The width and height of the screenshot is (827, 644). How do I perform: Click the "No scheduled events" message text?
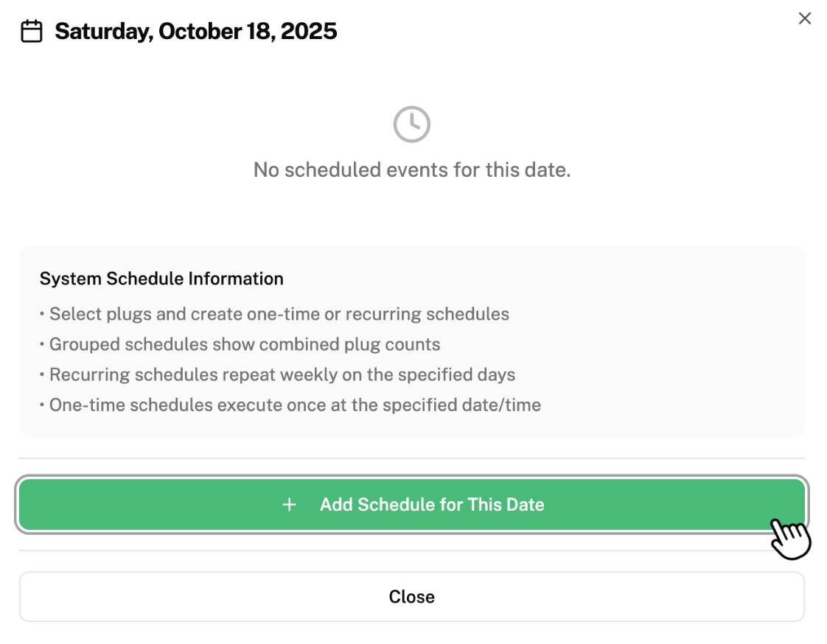pos(412,169)
